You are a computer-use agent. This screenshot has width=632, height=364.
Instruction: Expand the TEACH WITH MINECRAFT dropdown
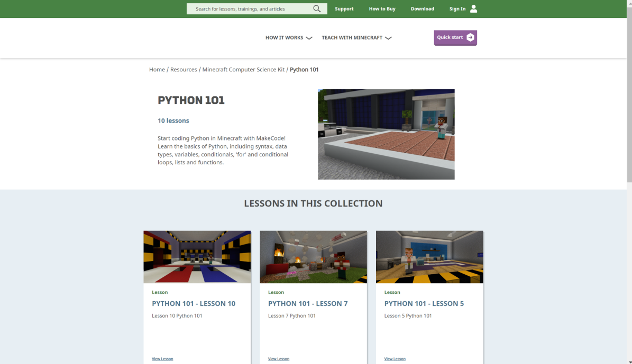[x=352, y=38]
